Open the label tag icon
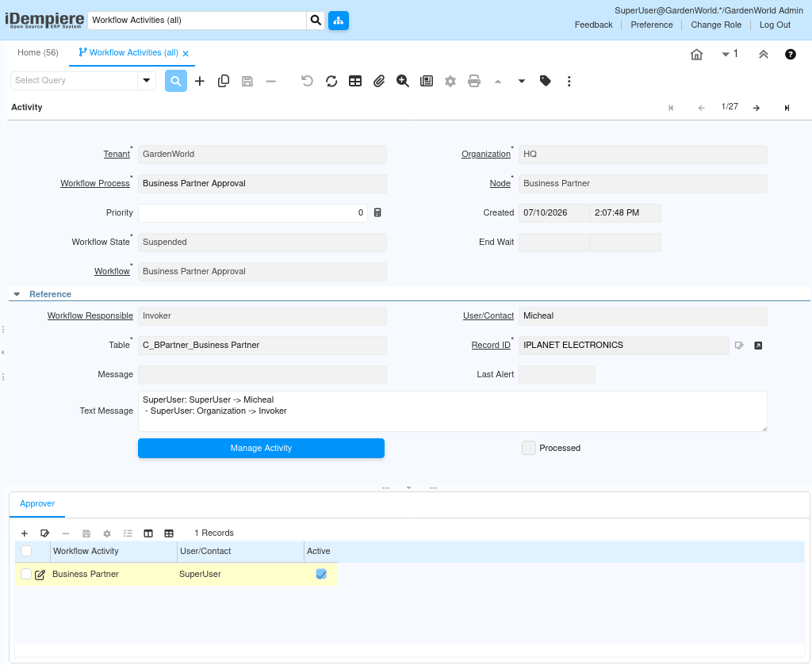812x665 pixels. (x=546, y=81)
